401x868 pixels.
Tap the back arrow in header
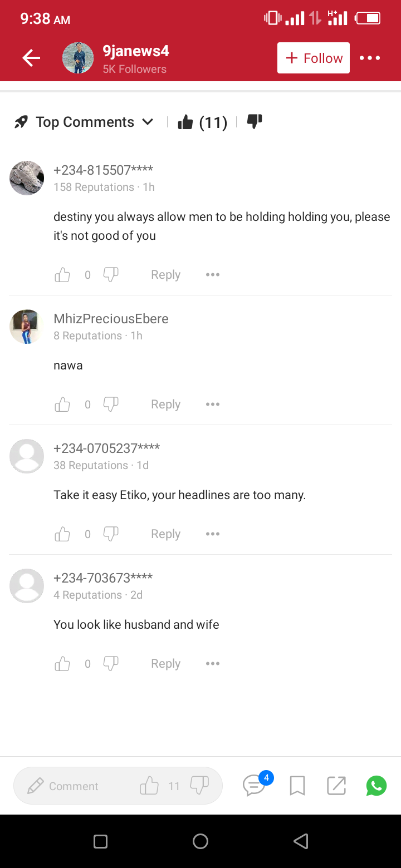(31, 58)
